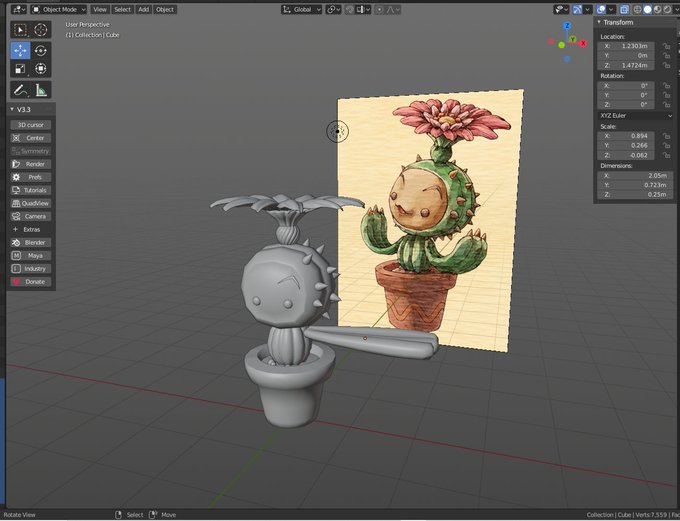Click the Dimensions Y field 0.723m
Viewport: 680px width, 521px height.
click(x=635, y=185)
